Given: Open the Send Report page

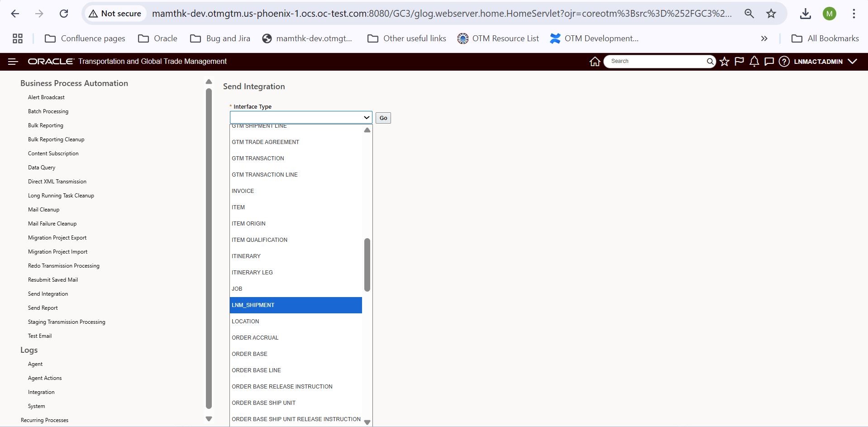Looking at the screenshot, I should [43, 307].
